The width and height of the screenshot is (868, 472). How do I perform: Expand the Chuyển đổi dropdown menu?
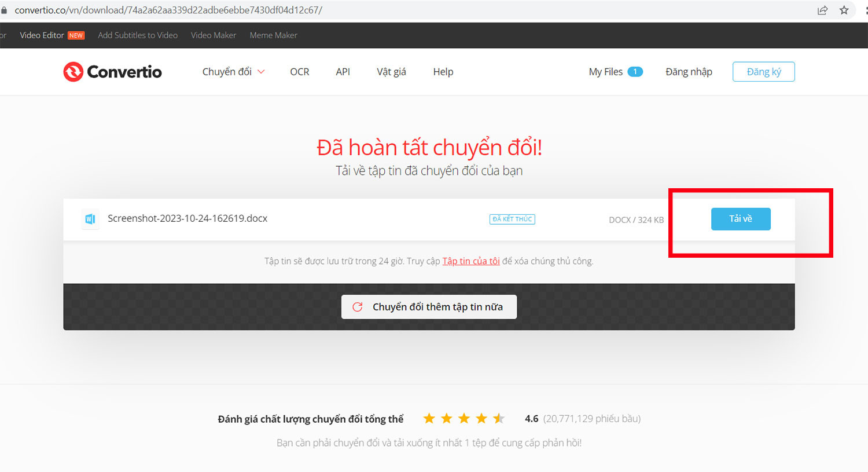(233, 72)
